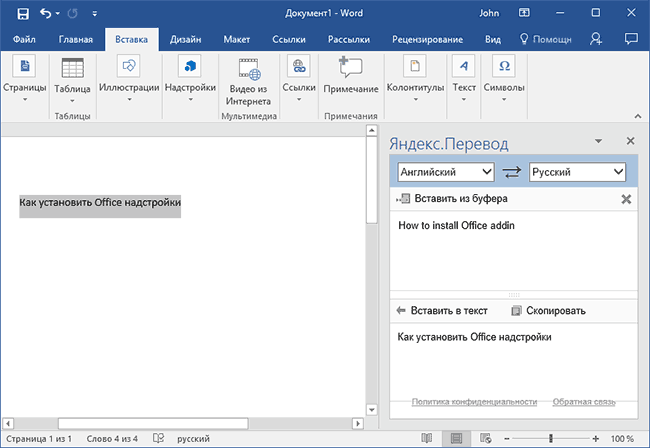Viewport: 650px width, 448px height.
Task: Click the horizontal scrollbar right arrow
Action: 358,424
